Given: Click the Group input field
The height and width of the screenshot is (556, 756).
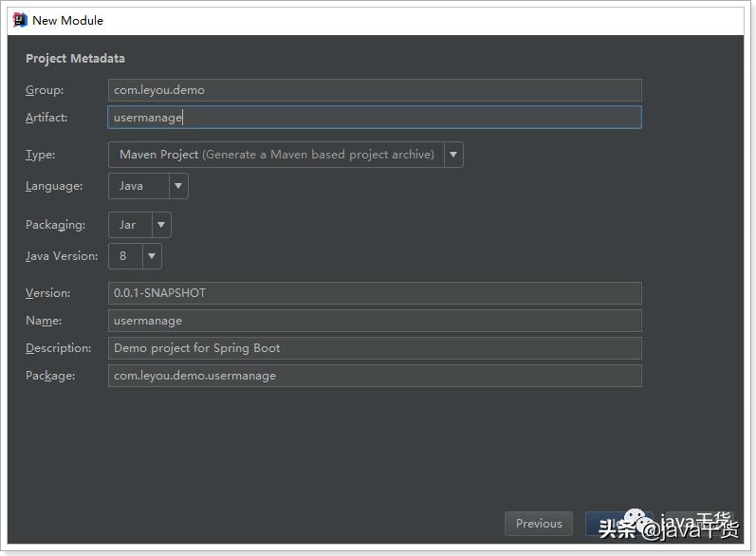Looking at the screenshot, I should point(375,90).
